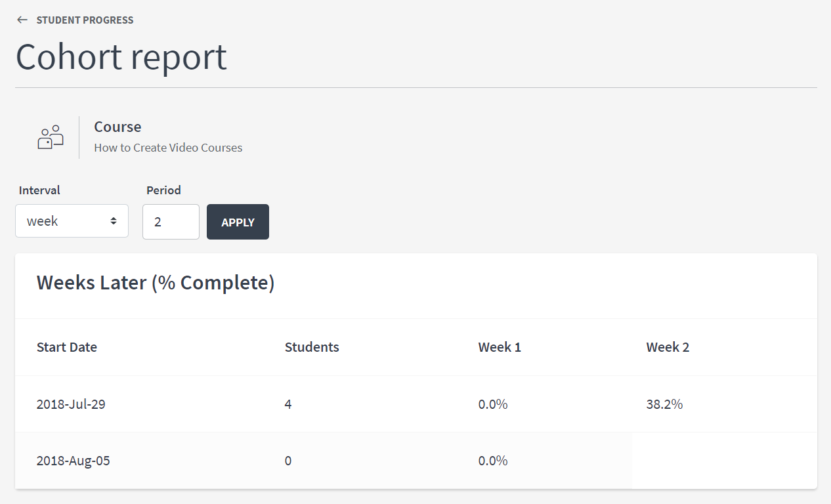
Task: Click the Interval label
Action: pyautogui.click(x=39, y=190)
